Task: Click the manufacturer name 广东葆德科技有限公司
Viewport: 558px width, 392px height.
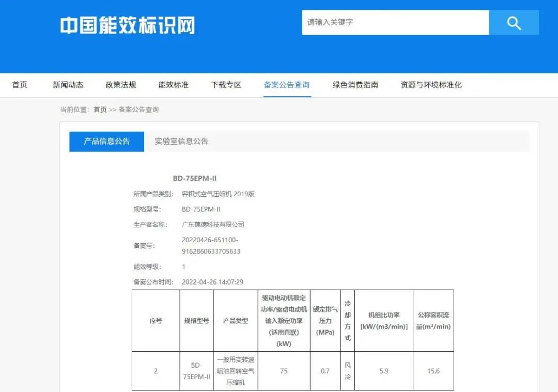Action: (213, 224)
